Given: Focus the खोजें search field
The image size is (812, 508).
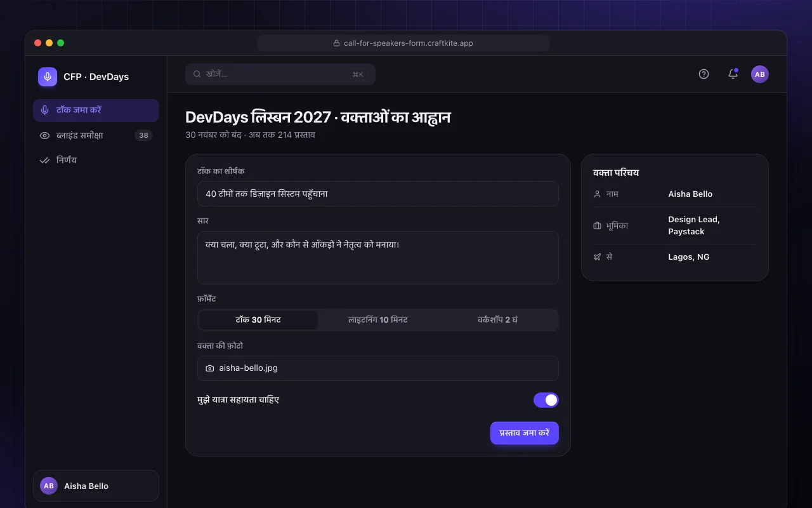Looking at the screenshot, I should pos(280,74).
